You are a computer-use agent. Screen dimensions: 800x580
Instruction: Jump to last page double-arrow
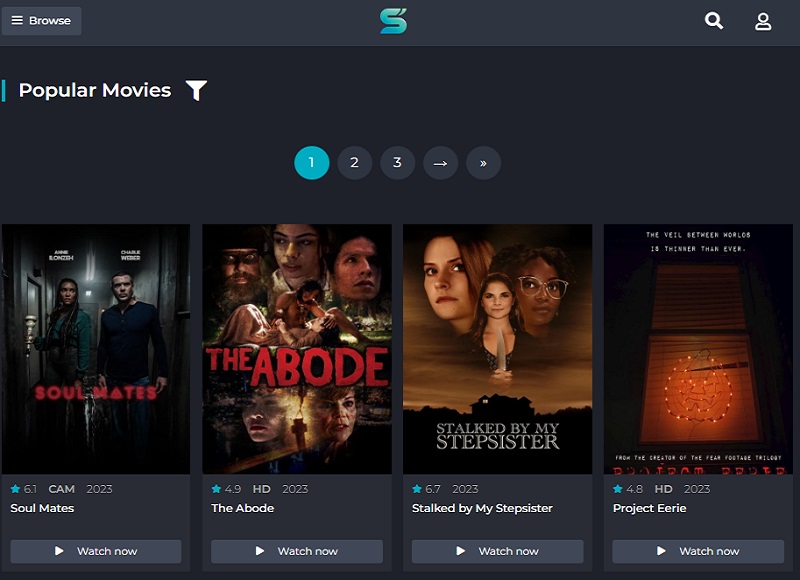coord(483,163)
